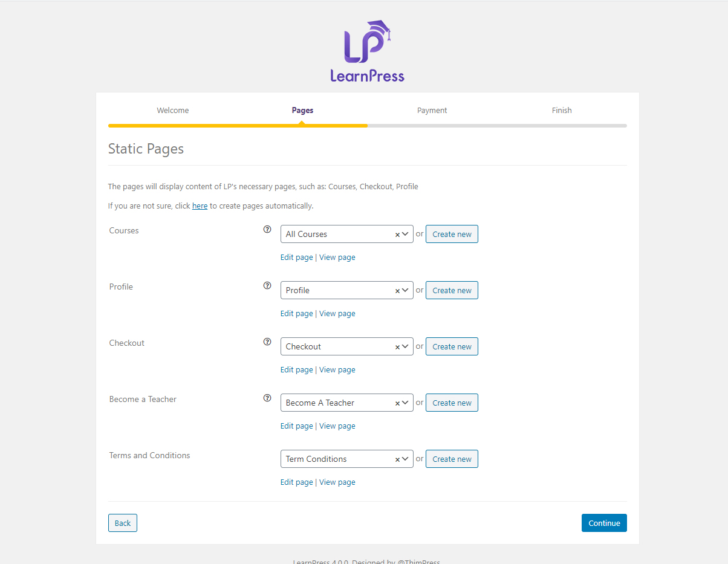
Task: Click Create new for Checkout page
Action: click(x=452, y=346)
